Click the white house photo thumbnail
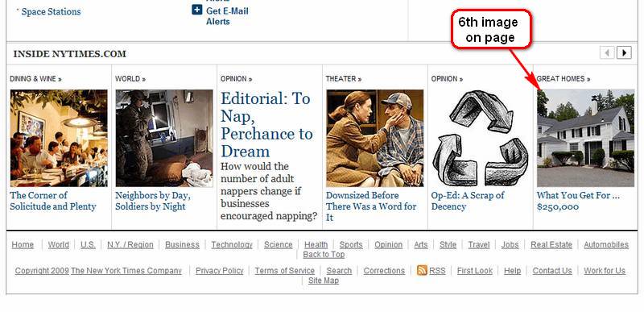Screen dimensions: 644x312 [586, 138]
